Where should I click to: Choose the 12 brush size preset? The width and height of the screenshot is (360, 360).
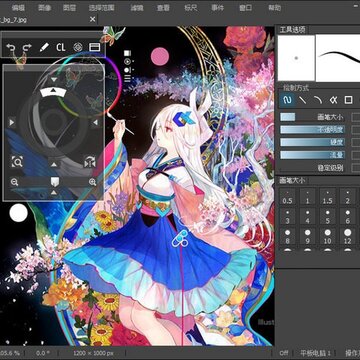(x=348, y=237)
